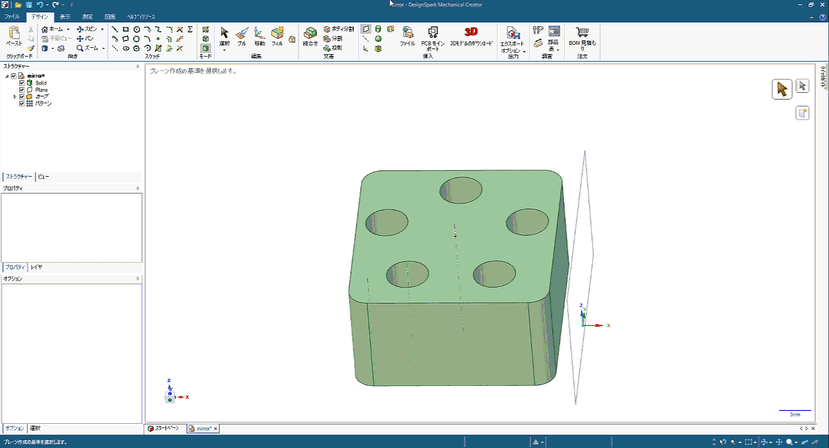Select the Plane insert tool icon

click(366, 29)
